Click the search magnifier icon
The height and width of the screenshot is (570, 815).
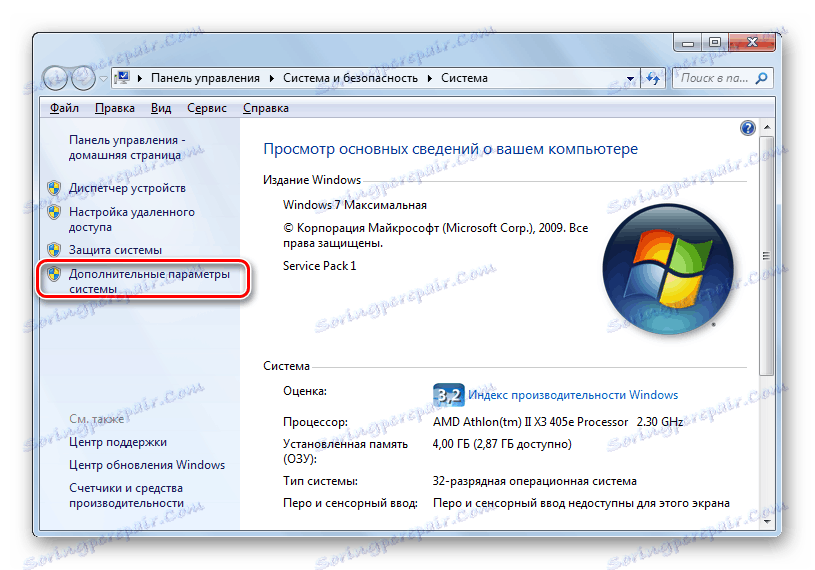[761, 78]
